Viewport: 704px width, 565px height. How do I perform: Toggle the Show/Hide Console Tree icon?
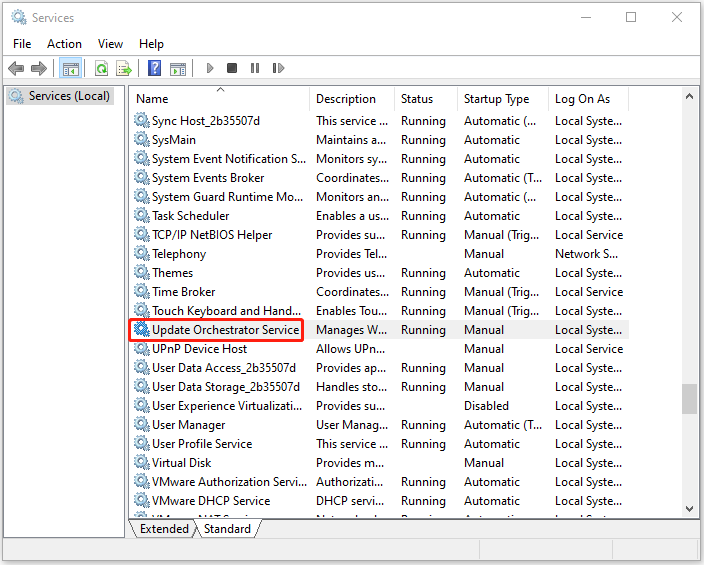pyautogui.click(x=70, y=68)
